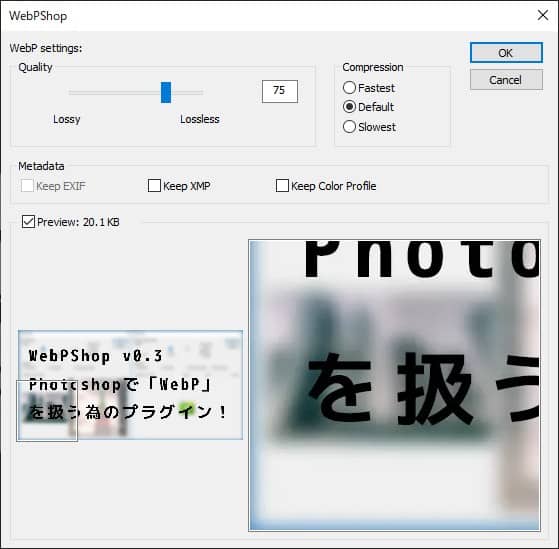559x549 pixels.
Task: Click the blue Quality slider handle
Action: (x=166, y=92)
